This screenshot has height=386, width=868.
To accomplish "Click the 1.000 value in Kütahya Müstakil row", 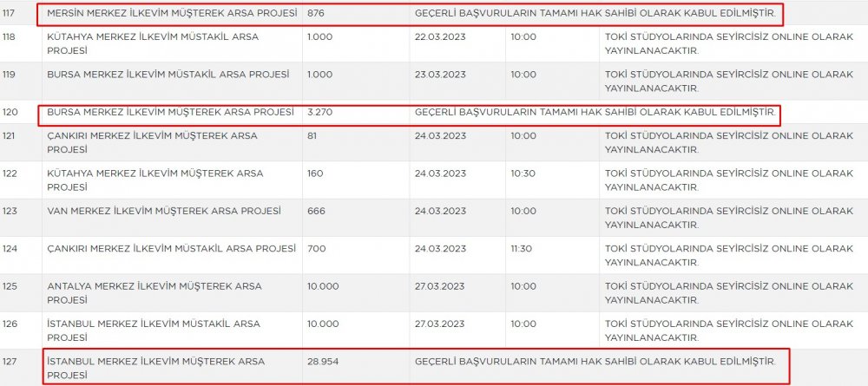I will [x=319, y=37].
